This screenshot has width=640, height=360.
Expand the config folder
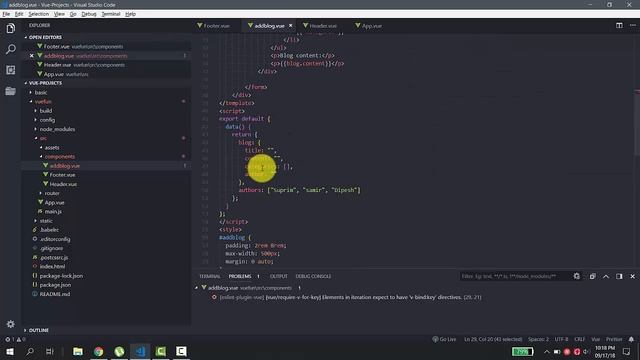pyautogui.click(x=47, y=120)
